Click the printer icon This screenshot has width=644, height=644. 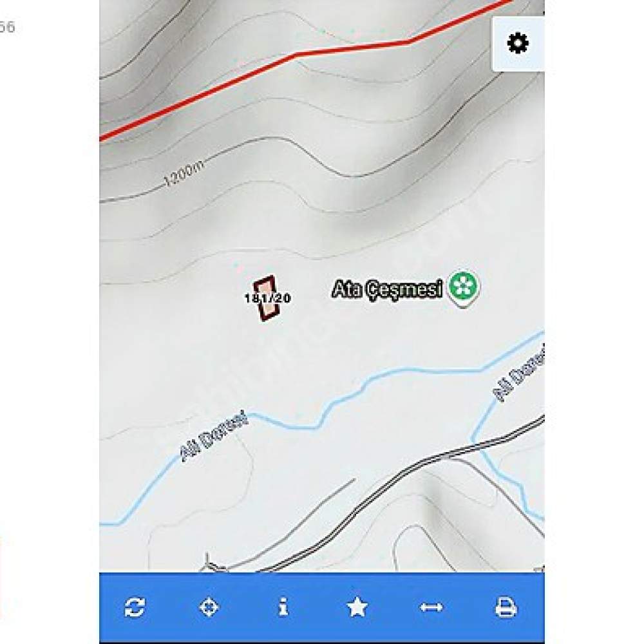pyautogui.click(x=506, y=607)
